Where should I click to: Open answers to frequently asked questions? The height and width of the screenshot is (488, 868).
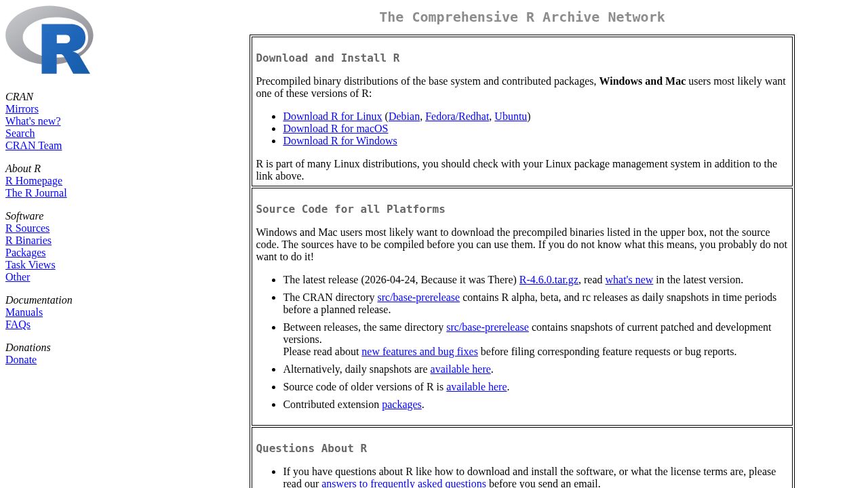tap(403, 483)
